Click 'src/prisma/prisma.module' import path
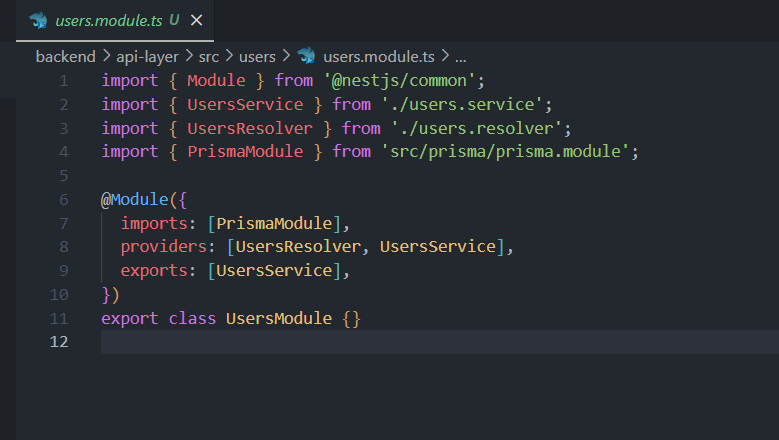Image resolution: width=779 pixels, height=440 pixels. [x=506, y=151]
